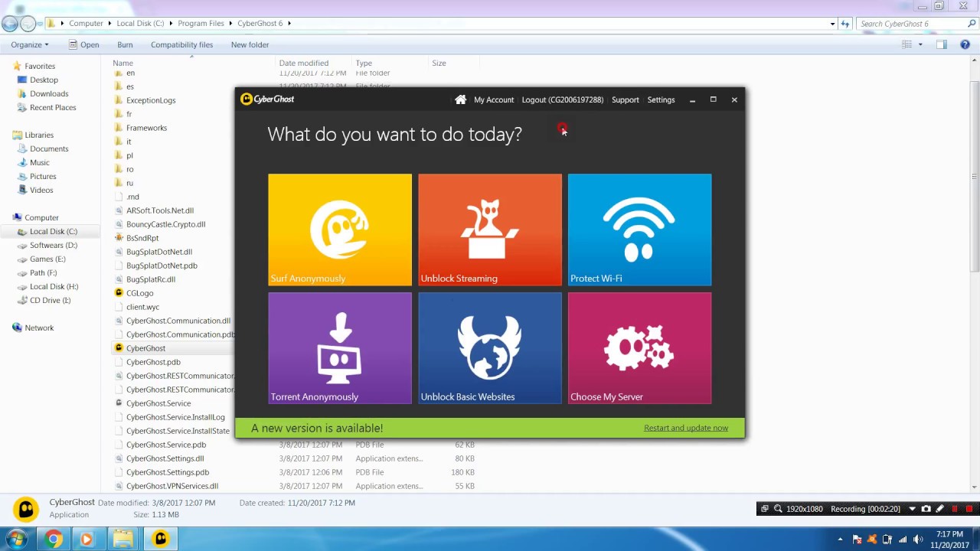Click Logout (CG2006197288)
The image size is (980, 551).
click(x=563, y=99)
